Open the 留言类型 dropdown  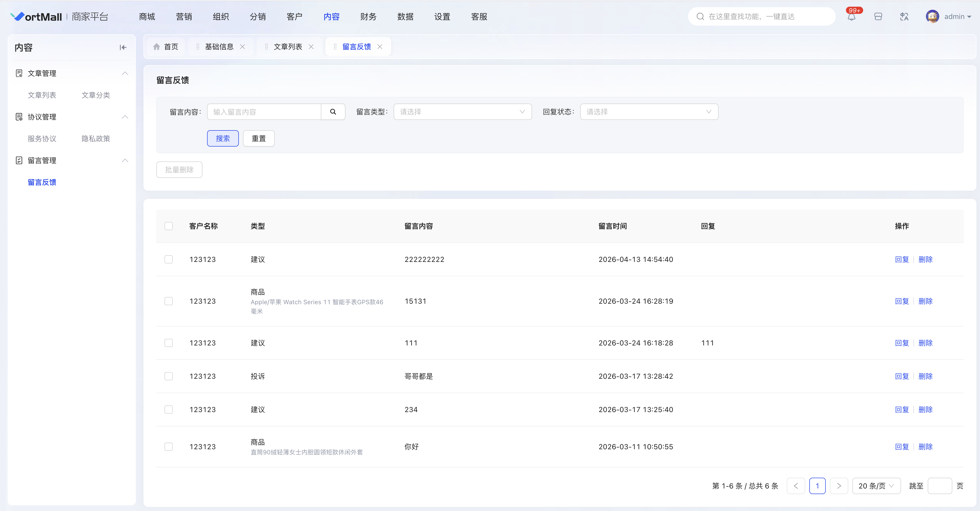(462, 112)
